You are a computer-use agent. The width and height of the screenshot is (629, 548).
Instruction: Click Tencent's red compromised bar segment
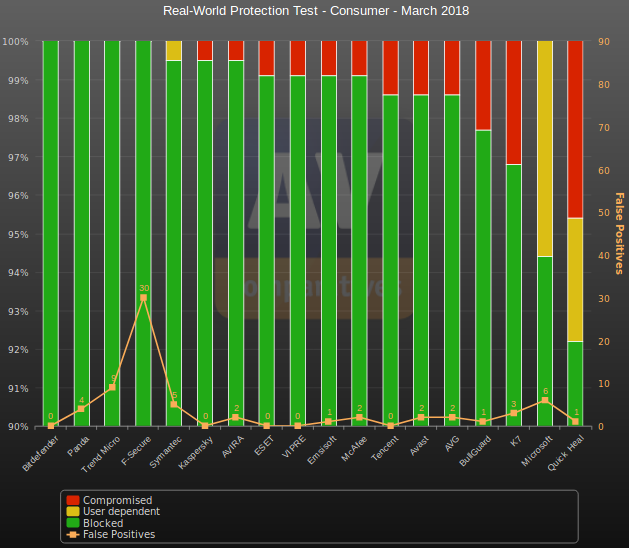click(390, 67)
